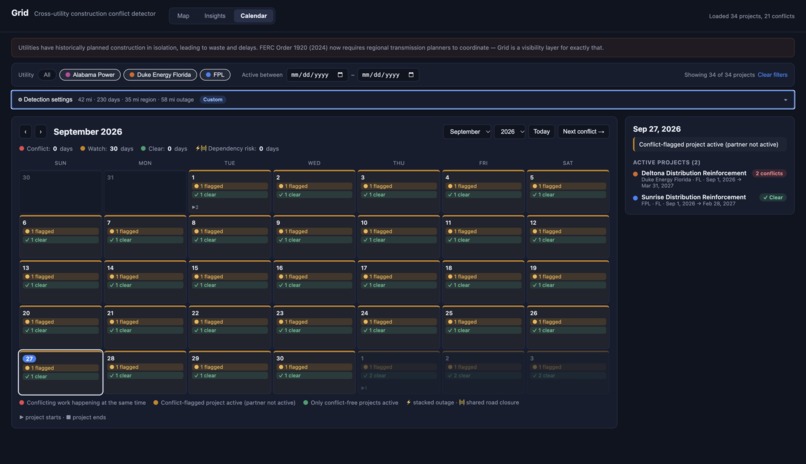
Task: Click the red Conflict days indicator dot
Action: coord(22,149)
